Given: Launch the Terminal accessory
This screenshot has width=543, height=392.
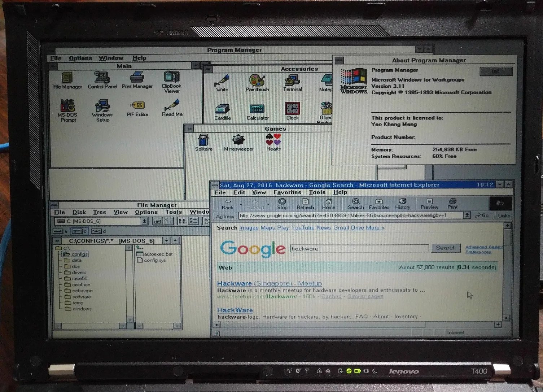Looking at the screenshot, I should (292, 82).
